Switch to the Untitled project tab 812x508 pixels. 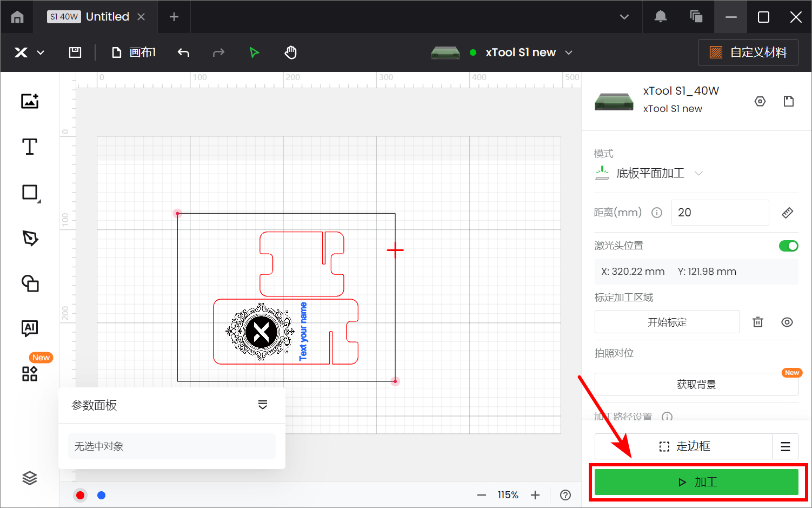coord(107,17)
